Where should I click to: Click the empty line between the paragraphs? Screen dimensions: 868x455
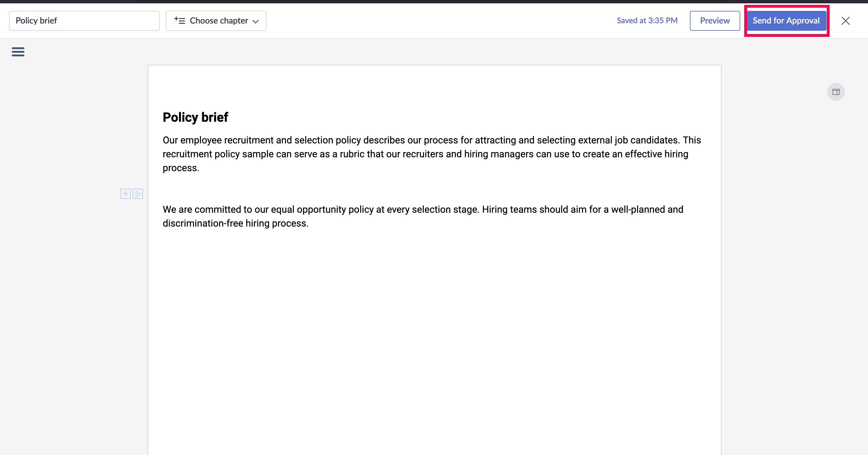click(431, 189)
